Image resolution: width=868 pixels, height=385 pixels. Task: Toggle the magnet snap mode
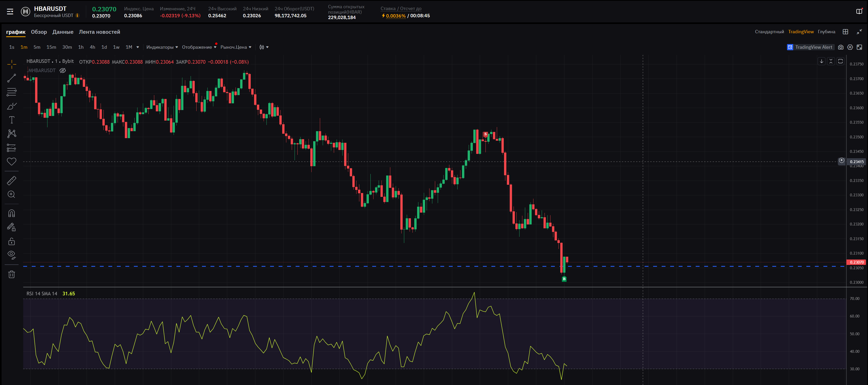point(11,213)
